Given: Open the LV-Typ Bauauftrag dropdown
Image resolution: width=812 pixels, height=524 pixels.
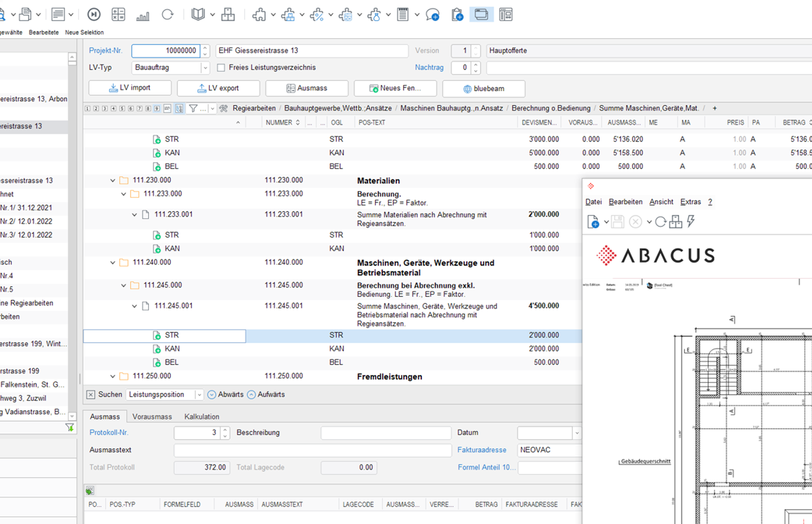Looking at the screenshot, I should (x=205, y=67).
